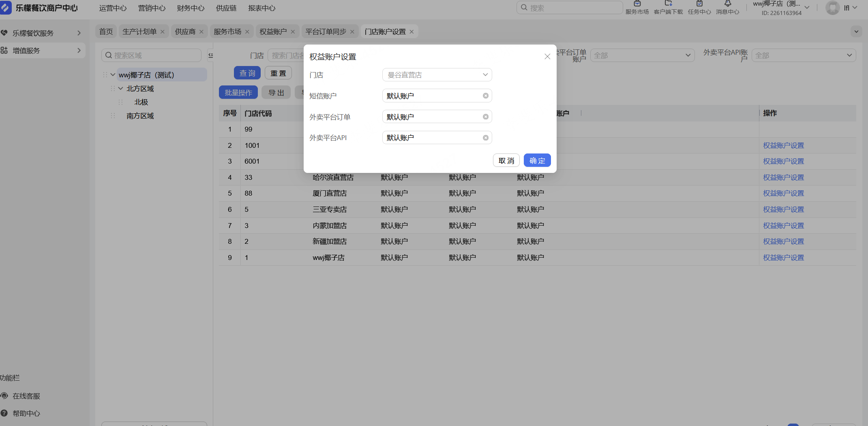Viewport: 868px width, 426px height.
Task: Click the 增值服务 grid icon
Action: tap(4, 50)
